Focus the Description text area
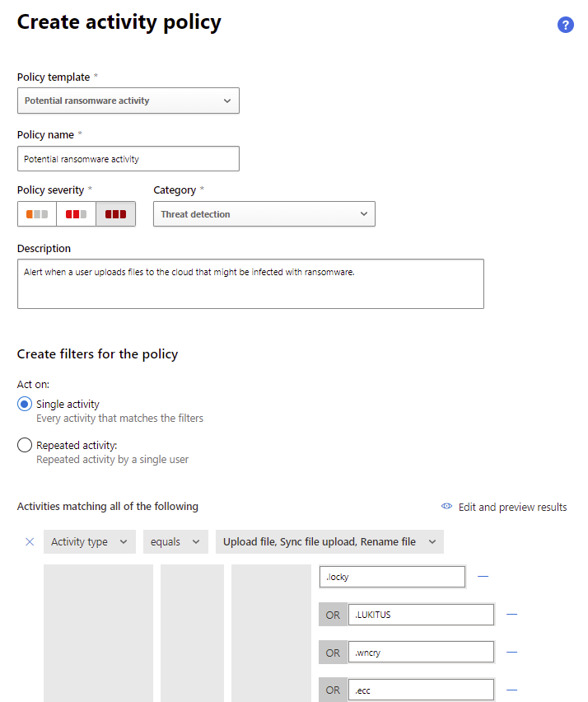Screen dimensions: 588x702 pyautogui.click(x=250, y=283)
